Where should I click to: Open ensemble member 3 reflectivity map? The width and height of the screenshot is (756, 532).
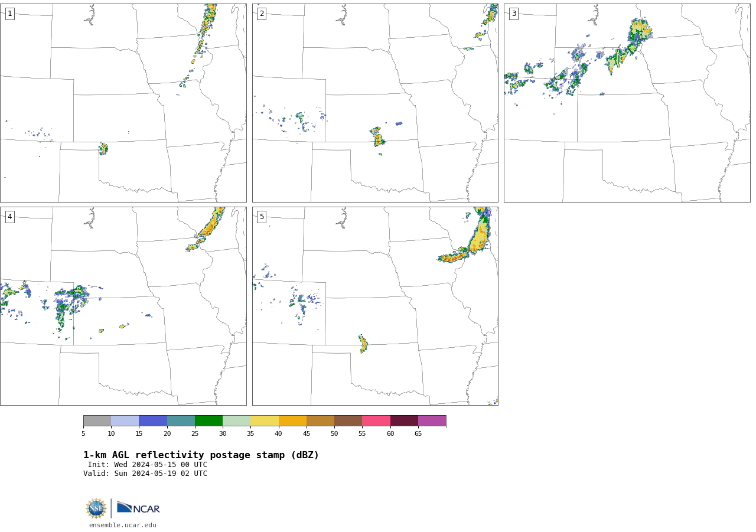(x=627, y=103)
